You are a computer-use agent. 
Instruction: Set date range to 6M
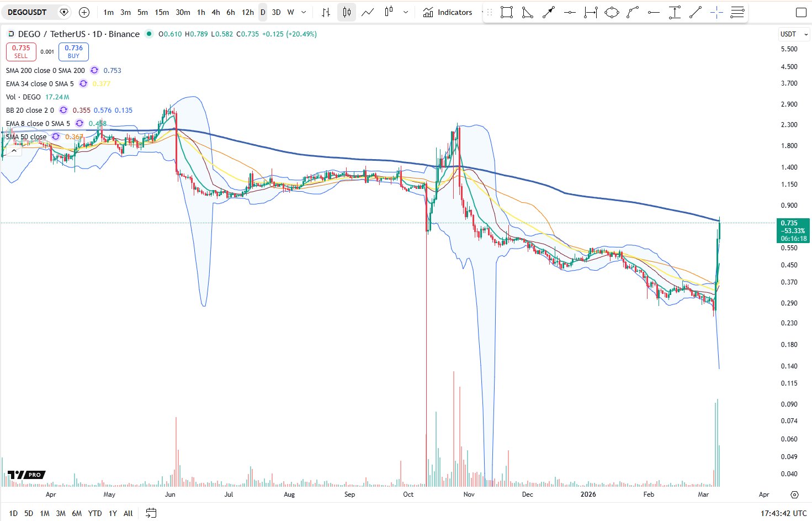(77, 513)
